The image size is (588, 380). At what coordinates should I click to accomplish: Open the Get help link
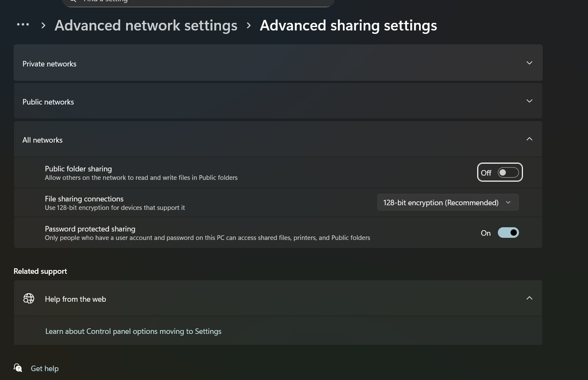(x=45, y=369)
